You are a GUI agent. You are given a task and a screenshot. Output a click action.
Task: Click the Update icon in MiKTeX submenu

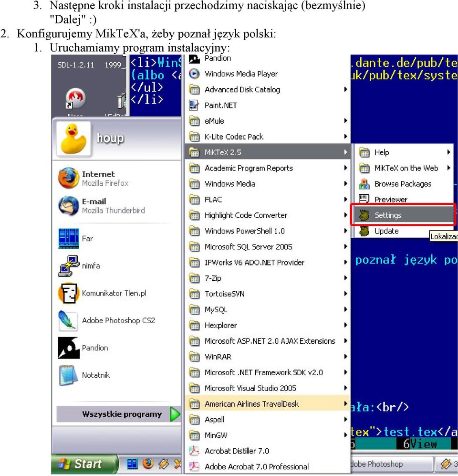364,231
